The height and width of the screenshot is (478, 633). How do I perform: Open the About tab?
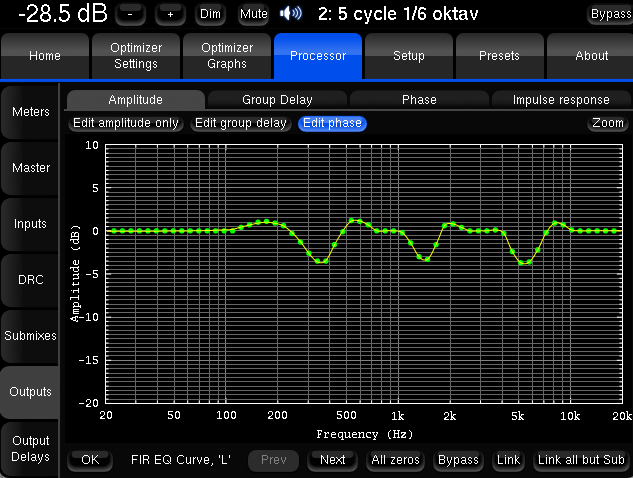[591, 56]
